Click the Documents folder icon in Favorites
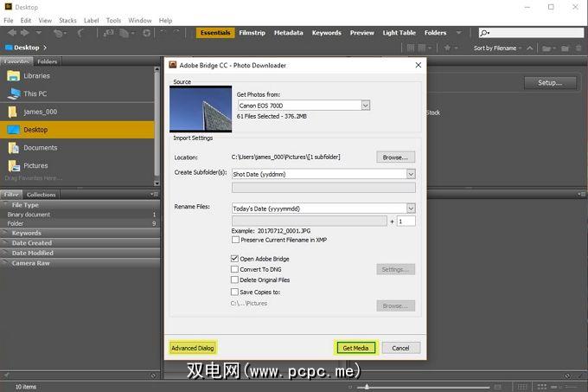Image resolution: width=588 pixels, height=392 pixels. 14,148
